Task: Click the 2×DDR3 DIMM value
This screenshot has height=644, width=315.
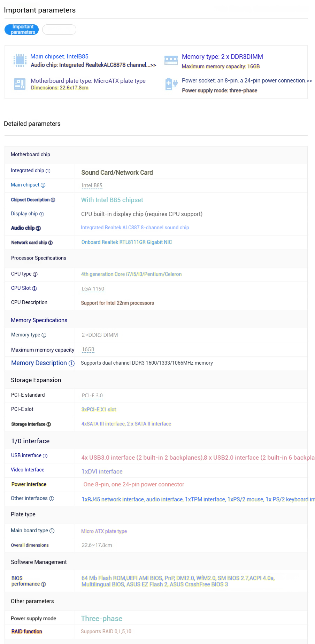Action: click(x=100, y=335)
